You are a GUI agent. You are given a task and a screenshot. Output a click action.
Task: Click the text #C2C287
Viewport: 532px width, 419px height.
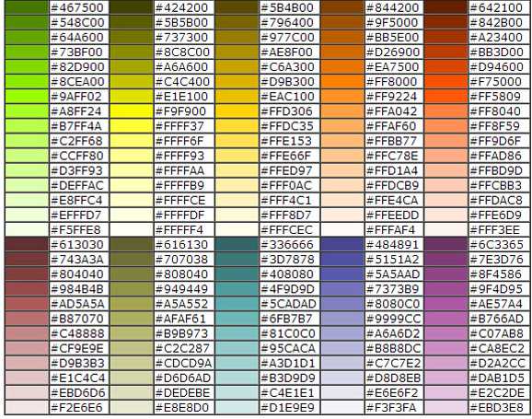[x=182, y=348]
